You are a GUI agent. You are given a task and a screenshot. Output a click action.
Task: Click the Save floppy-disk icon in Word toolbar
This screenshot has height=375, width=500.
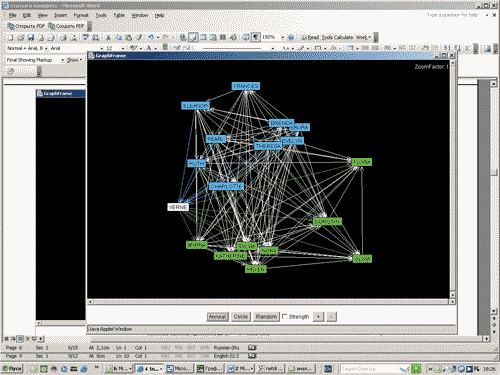(x=31, y=37)
